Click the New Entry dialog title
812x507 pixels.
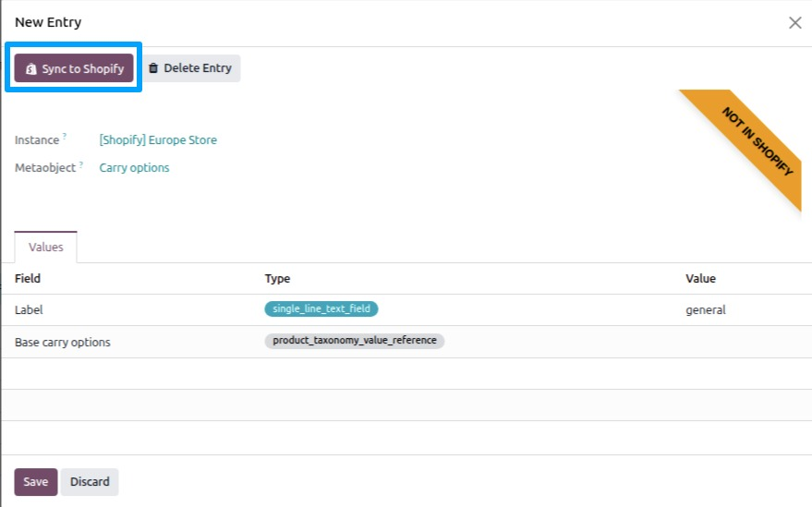(x=48, y=22)
